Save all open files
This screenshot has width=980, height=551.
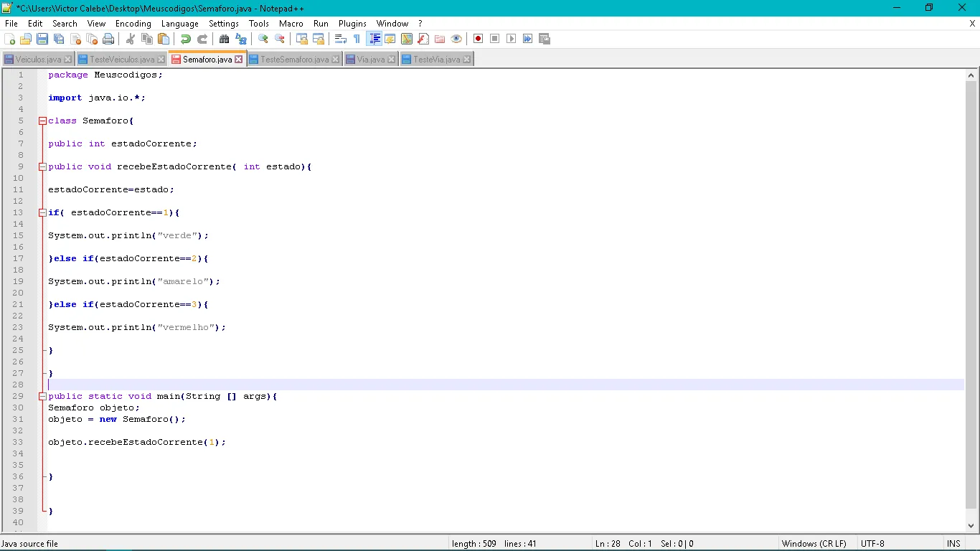(59, 39)
